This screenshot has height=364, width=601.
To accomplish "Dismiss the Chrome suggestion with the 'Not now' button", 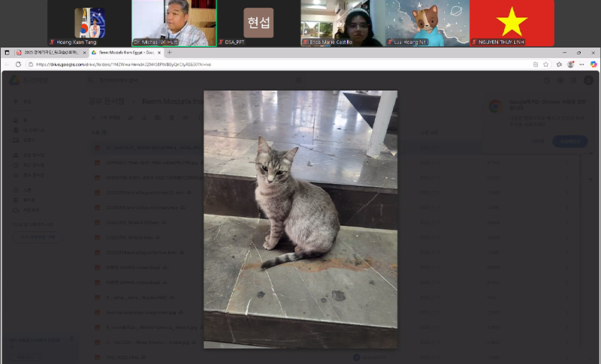I will 538,141.
